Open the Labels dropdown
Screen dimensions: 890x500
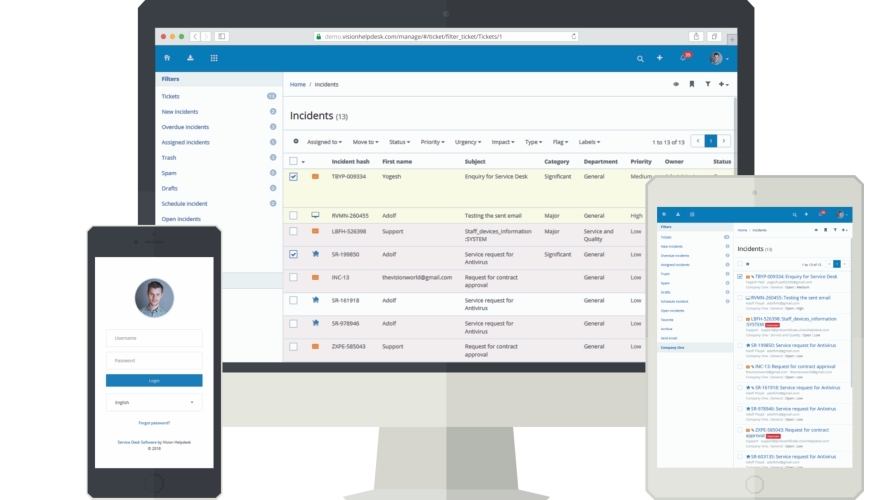pyautogui.click(x=590, y=142)
